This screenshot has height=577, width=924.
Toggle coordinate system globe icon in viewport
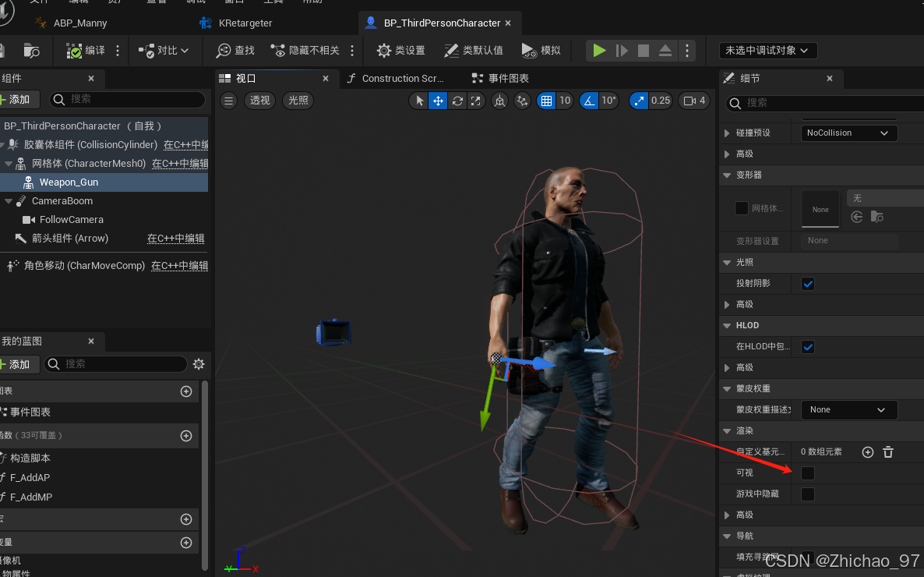499,101
